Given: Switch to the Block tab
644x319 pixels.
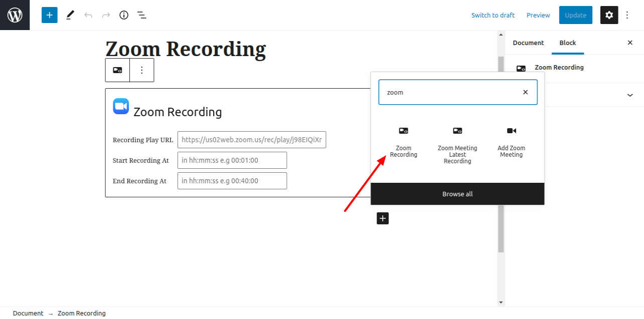Looking at the screenshot, I should coord(568,43).
